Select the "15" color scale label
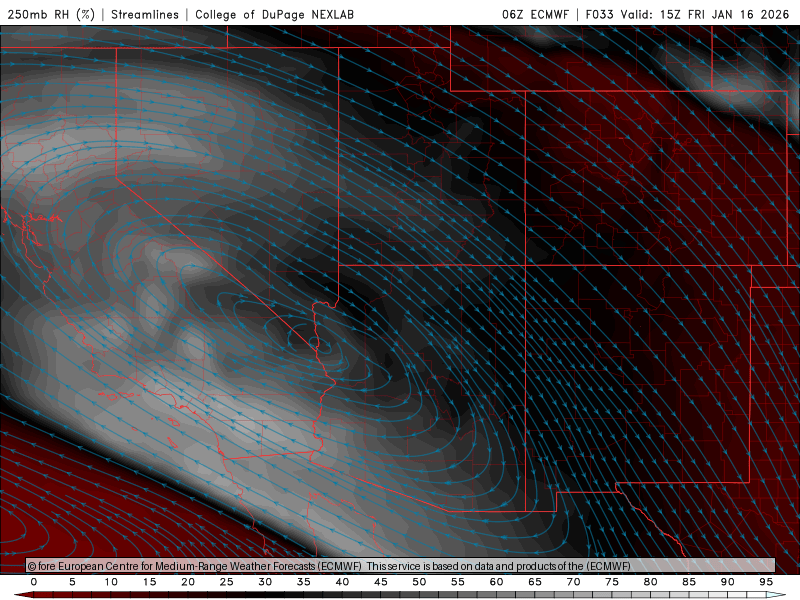 149,582
